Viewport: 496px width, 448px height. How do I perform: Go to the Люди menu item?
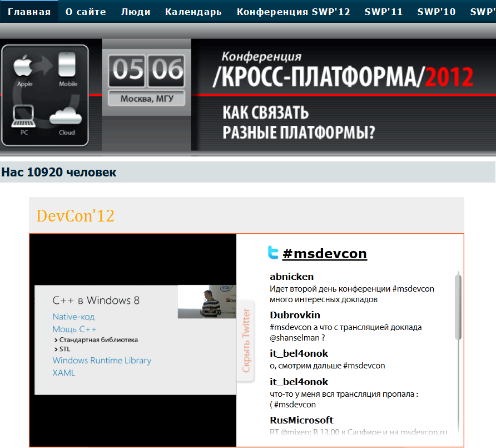click(136, 12)
